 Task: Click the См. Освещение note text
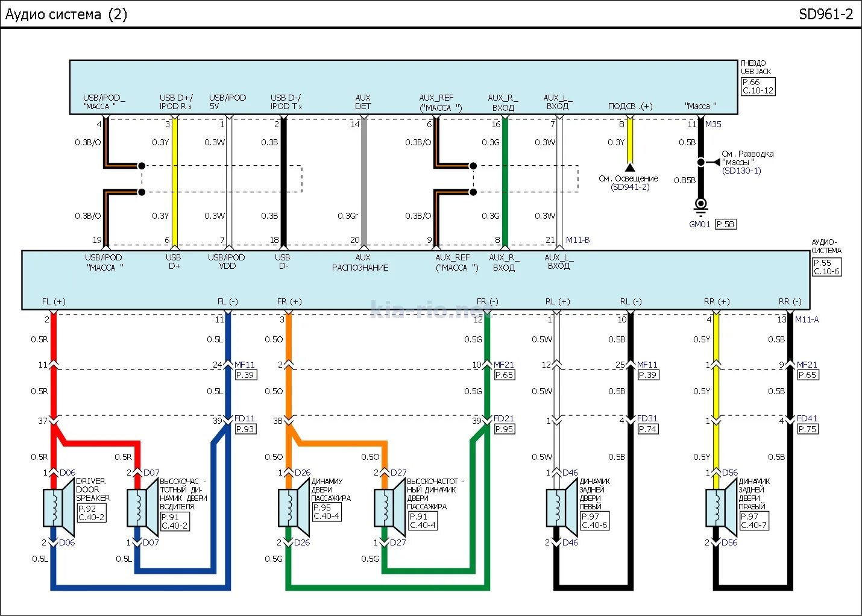click(628, 178)
